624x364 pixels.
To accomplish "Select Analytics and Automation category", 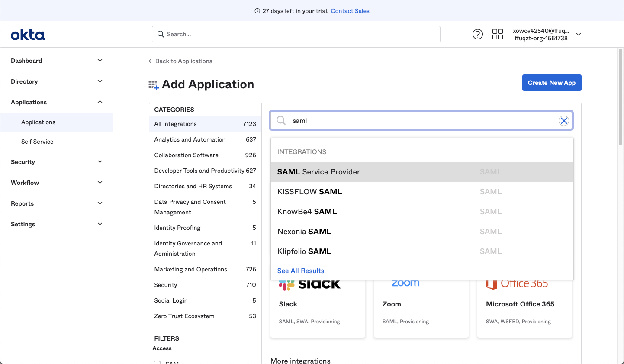I will [205, 139].
